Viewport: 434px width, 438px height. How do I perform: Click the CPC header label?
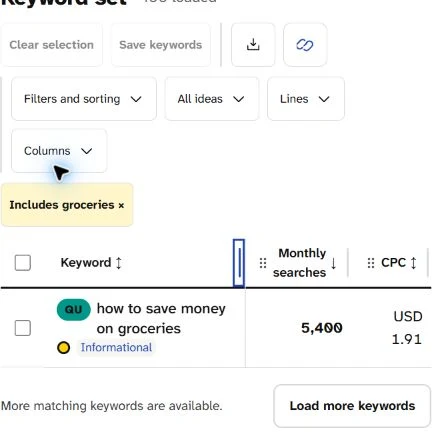(x=393, y=263)
